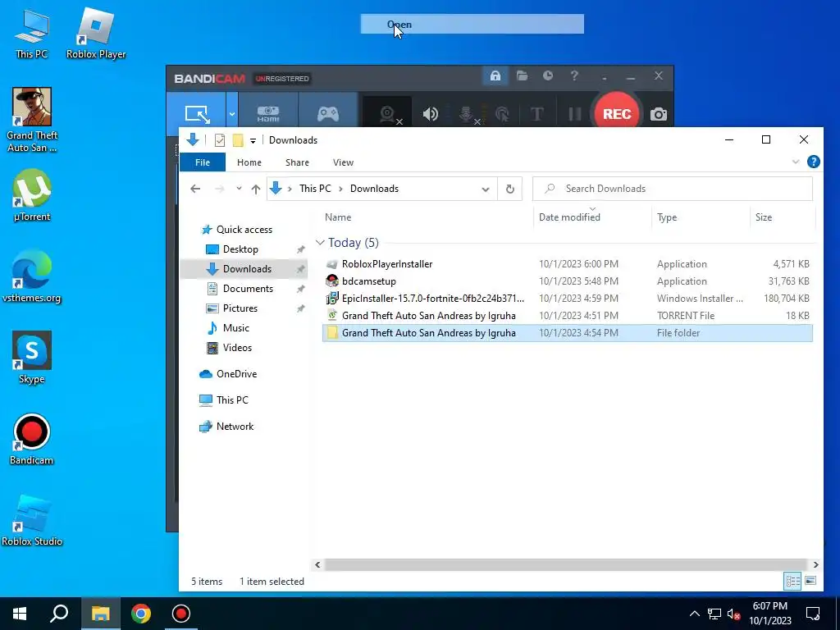Select Skype desktop shortcut
Viewport: 840px width, 630px height.
pyautogui.click(x=32, y=358)
